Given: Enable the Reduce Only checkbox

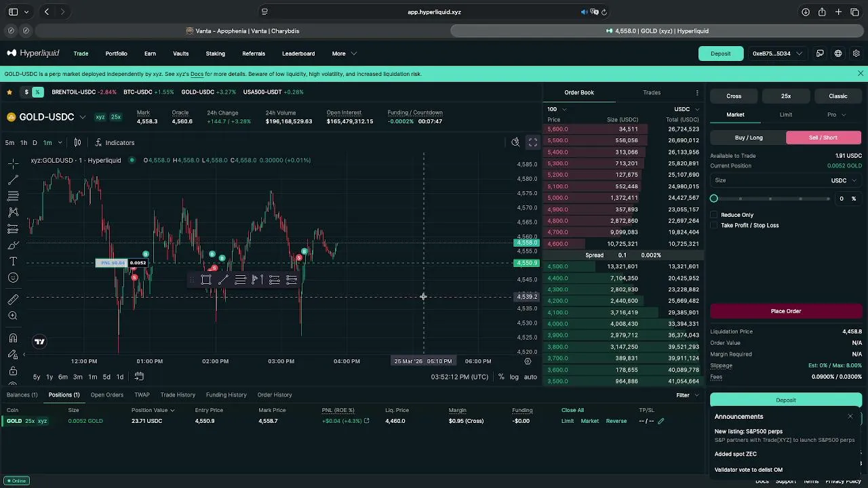Looking at the screenshot, I should point(714,215).
